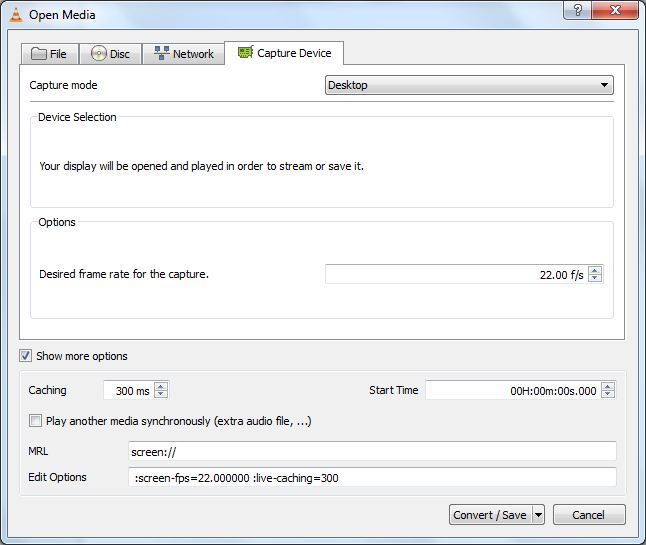The width and height of the screenshot is (646, 545).
Task: Uncheck Show more options
Action: [x=26, y=356]
